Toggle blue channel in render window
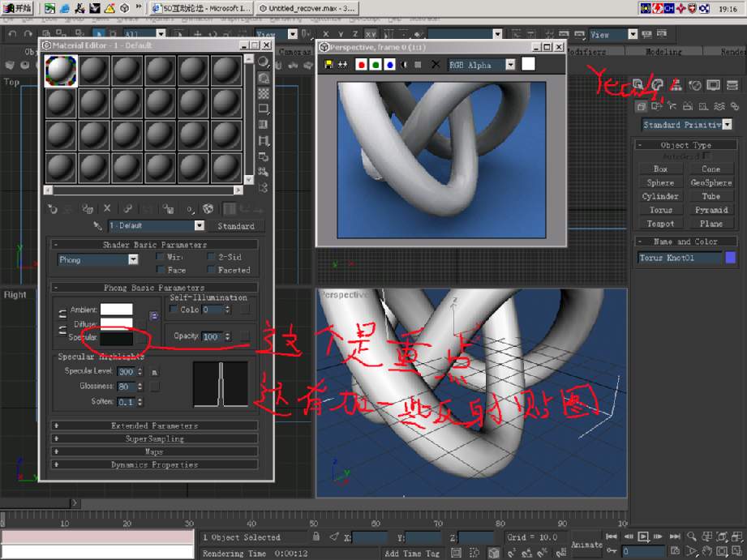747x560 pixels. [x=389, y=65]
